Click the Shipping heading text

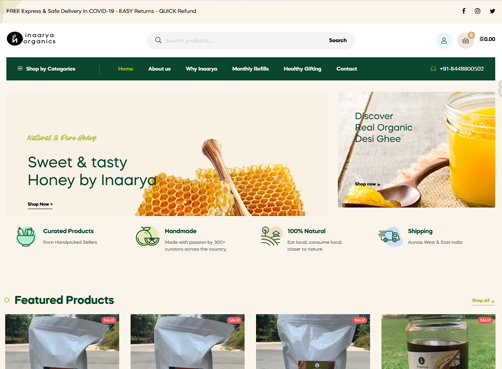click(420, 231)
